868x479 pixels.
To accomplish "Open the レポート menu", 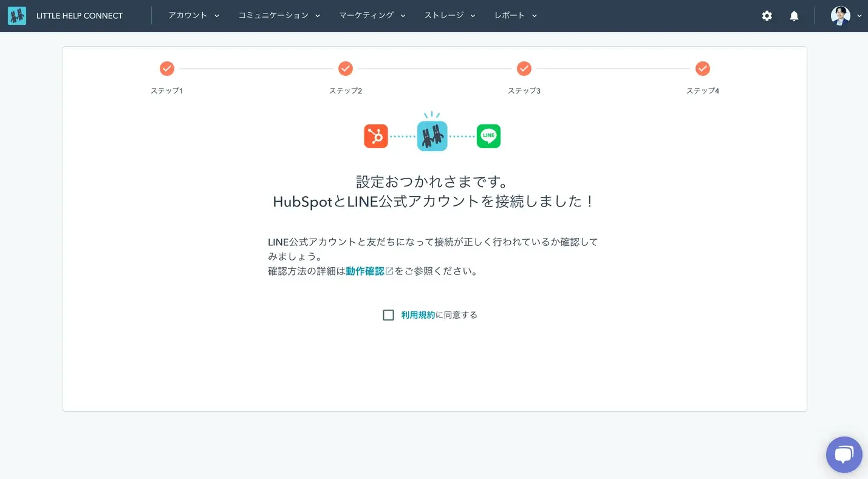I will 516,16.
